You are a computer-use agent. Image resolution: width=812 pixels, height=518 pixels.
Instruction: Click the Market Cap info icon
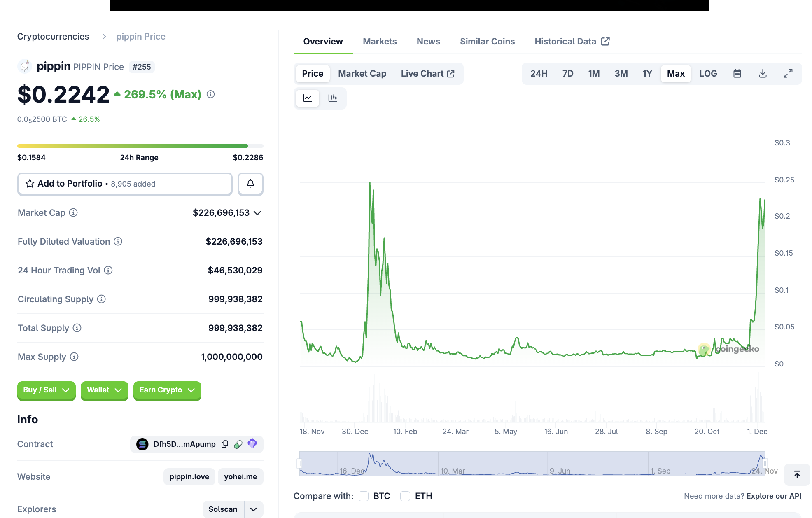[x=73, y=212]
